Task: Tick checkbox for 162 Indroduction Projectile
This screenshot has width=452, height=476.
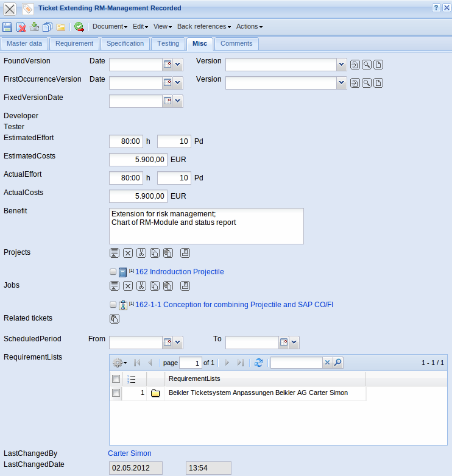Action: (113, 272)
